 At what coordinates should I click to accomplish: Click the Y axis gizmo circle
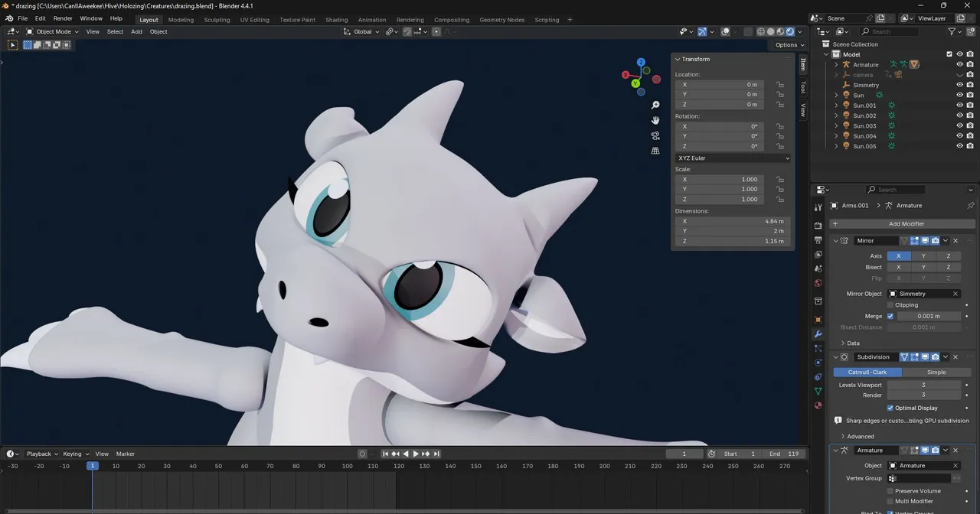635,83
